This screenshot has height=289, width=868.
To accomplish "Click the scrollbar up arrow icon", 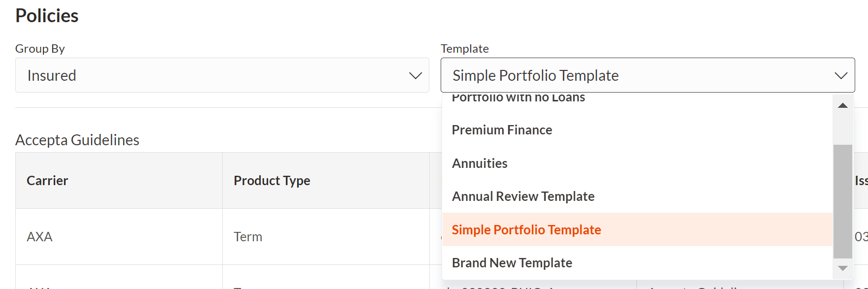I will (x=843, y=105).
